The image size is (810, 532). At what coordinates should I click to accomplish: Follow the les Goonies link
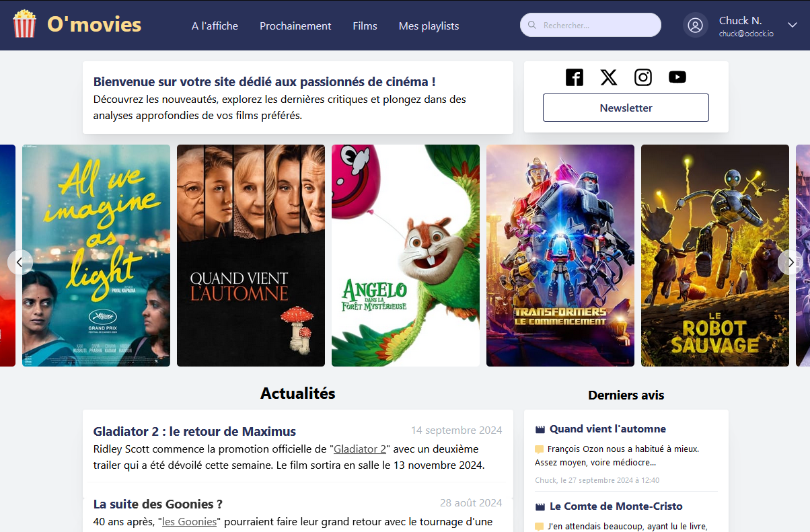coord(190,521)
